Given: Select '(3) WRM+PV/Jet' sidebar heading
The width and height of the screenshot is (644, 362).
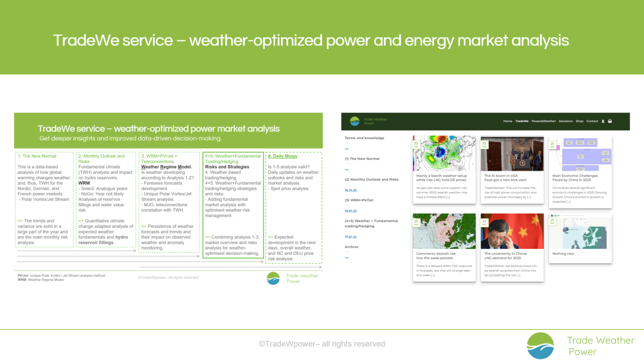Looking at the screenshot, I should (x=359, y=200).
